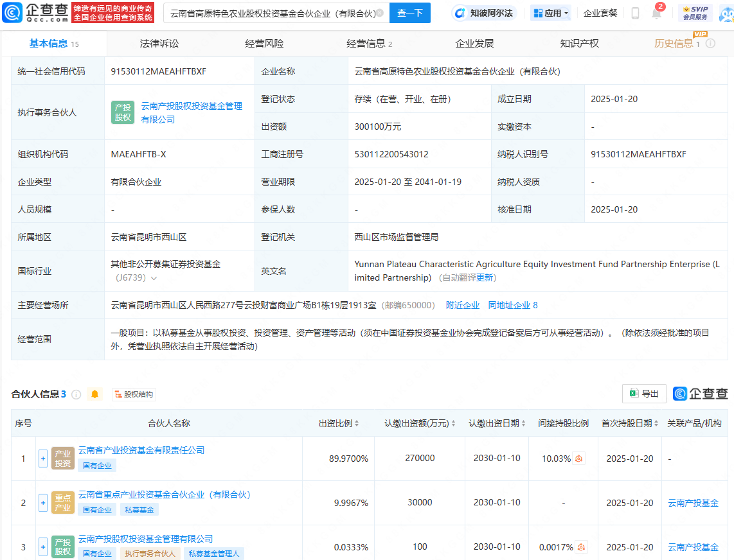The image size is (734, 560).
Task: Select credit code 91530112MAEAHFTBXF in the 统一社会信用代码 row
Action: pos(158,71)
